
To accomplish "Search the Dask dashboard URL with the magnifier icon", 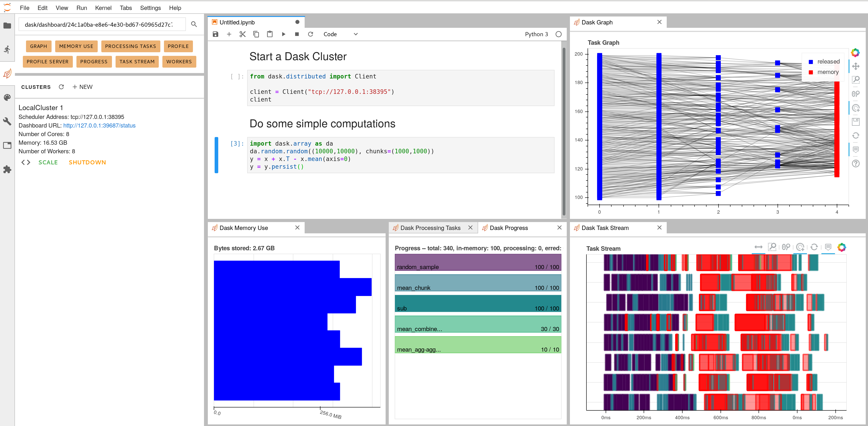I will pos(194,24).
